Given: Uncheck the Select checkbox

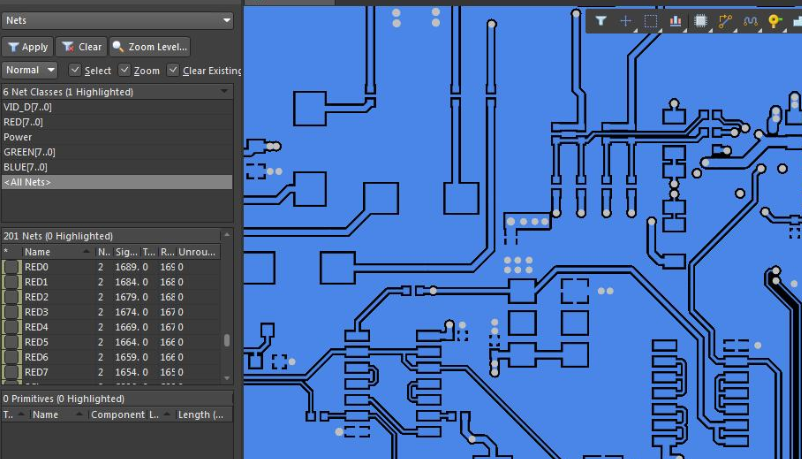Looking at the screenshot, I should [x=75, y=70].
